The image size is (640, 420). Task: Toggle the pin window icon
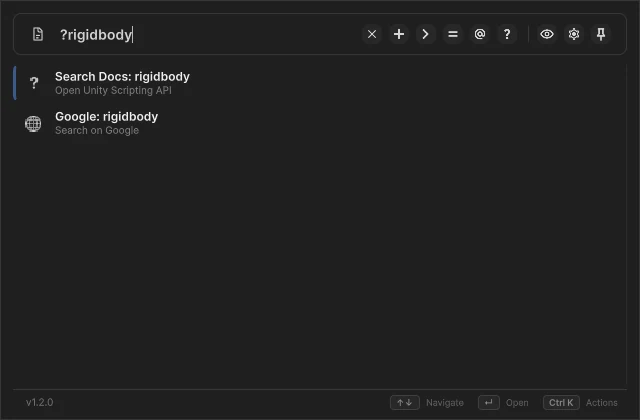tap(601, 34)
